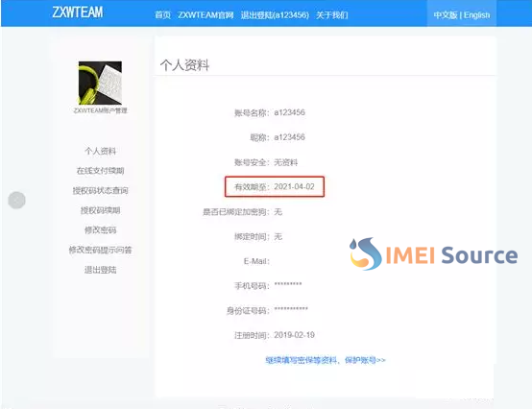The width and height of the screenshot is (532, 409).
Task: Click the account name value a123456
Action: click(x=289, y=112)
